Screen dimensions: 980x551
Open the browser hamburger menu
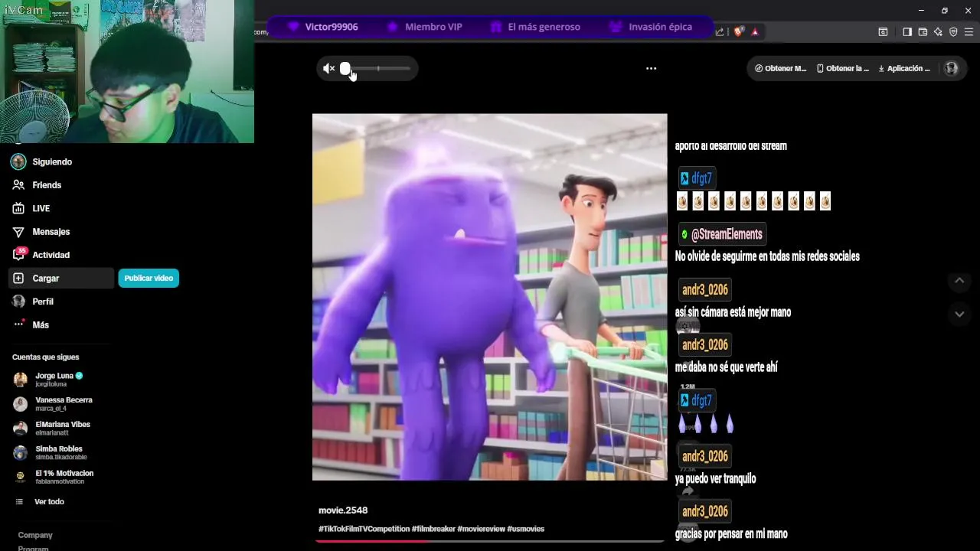point(969,31)
